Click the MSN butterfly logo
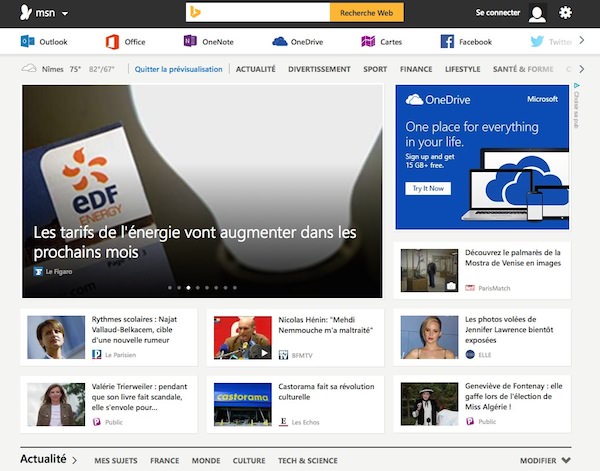 (26, 13)
